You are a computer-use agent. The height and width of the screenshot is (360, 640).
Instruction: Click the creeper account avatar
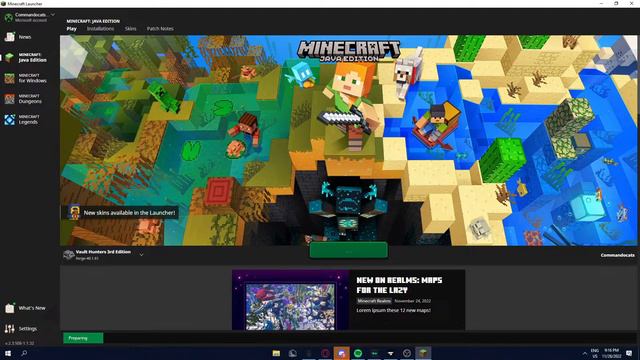click(9, 17)
